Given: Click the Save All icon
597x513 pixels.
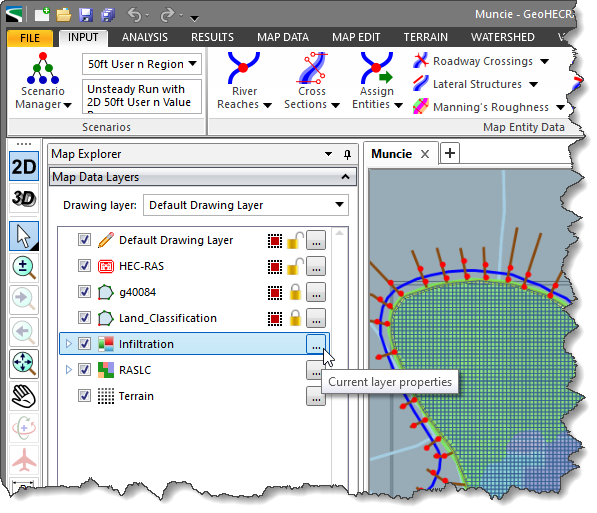Looking at the screenshot, I should tap(108, 15).
